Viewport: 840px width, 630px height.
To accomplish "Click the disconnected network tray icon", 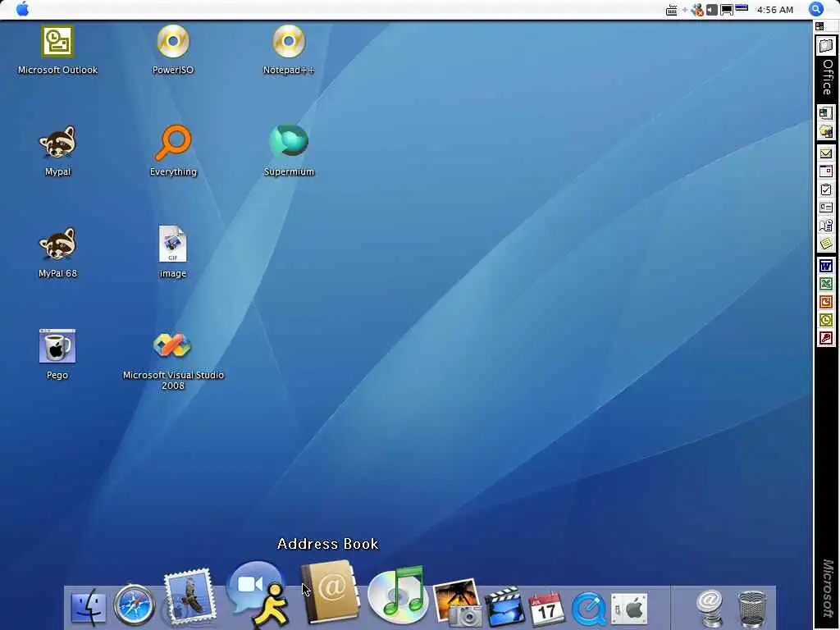I will (x=697, y=10).
